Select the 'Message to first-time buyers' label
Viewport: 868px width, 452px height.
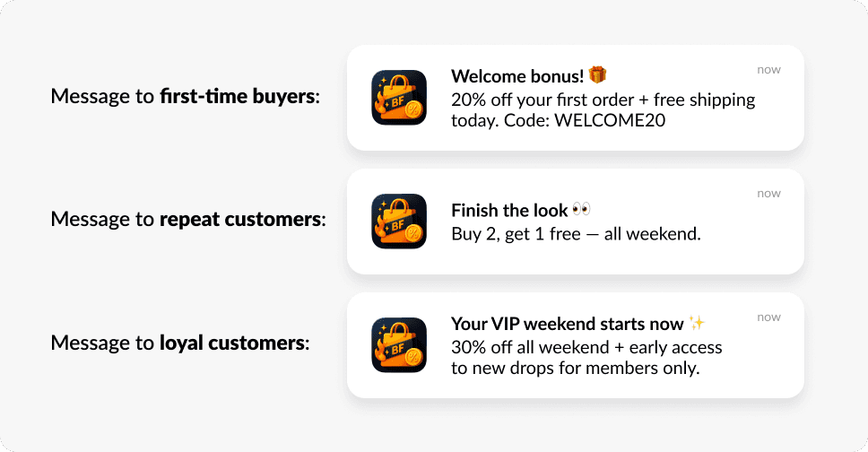tap(185, 97)
